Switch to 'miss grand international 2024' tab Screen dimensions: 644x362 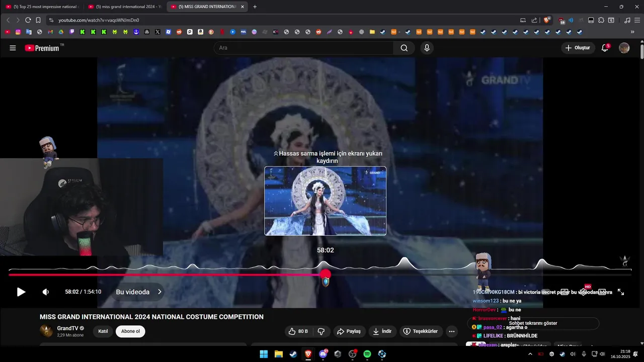(125, 7)
